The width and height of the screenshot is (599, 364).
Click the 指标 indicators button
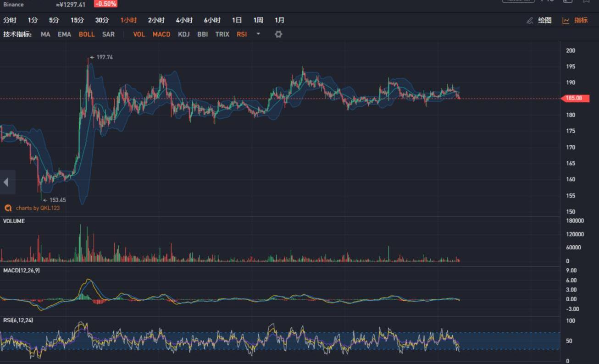581,21
